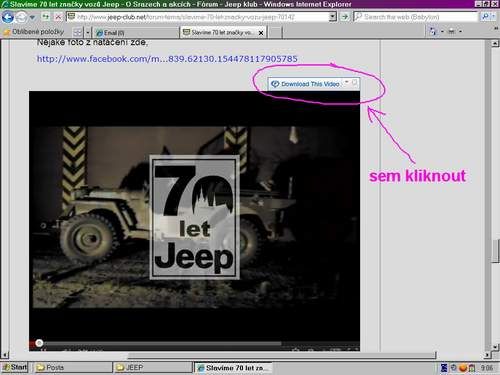Click the Quick Tabs grid icon
The height and width of the screenshot is (375, 500).
click(x=77, y=33)
